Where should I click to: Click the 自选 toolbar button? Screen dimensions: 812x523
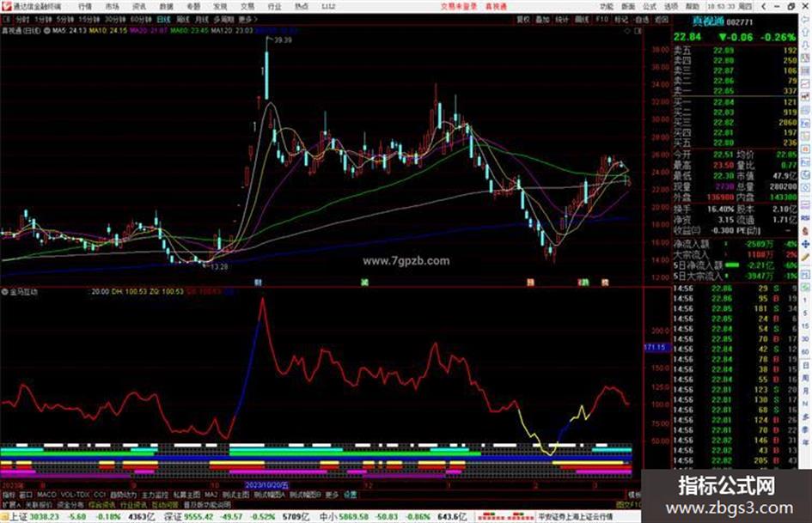642,20
